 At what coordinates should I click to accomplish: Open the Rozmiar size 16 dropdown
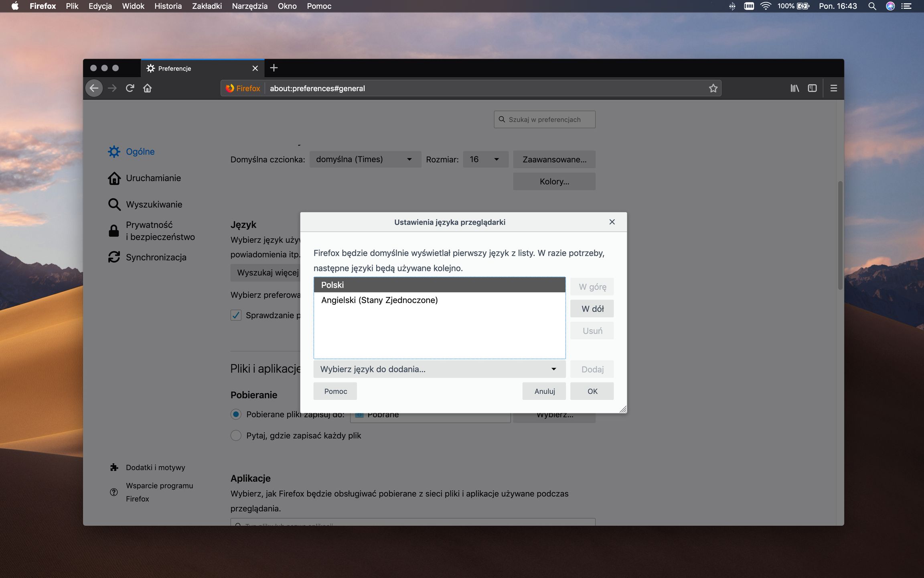pos(485,159)
